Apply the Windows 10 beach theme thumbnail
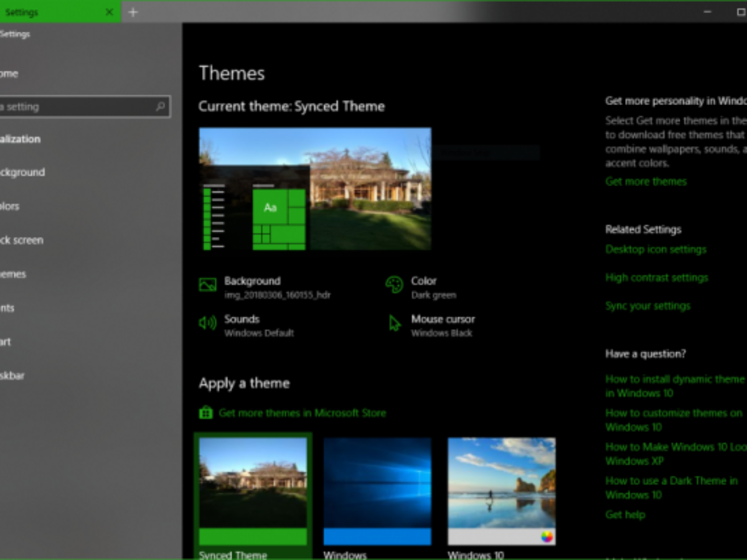The width and height of the screenshot is (747, 560). point(502,492)
